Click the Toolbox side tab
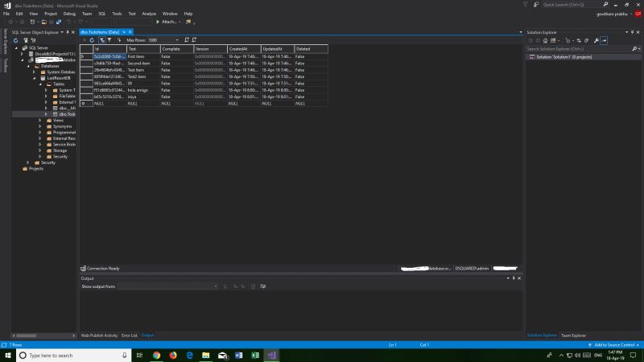The width and height of the screenshot is (644, 362). [x=6, y=65]
